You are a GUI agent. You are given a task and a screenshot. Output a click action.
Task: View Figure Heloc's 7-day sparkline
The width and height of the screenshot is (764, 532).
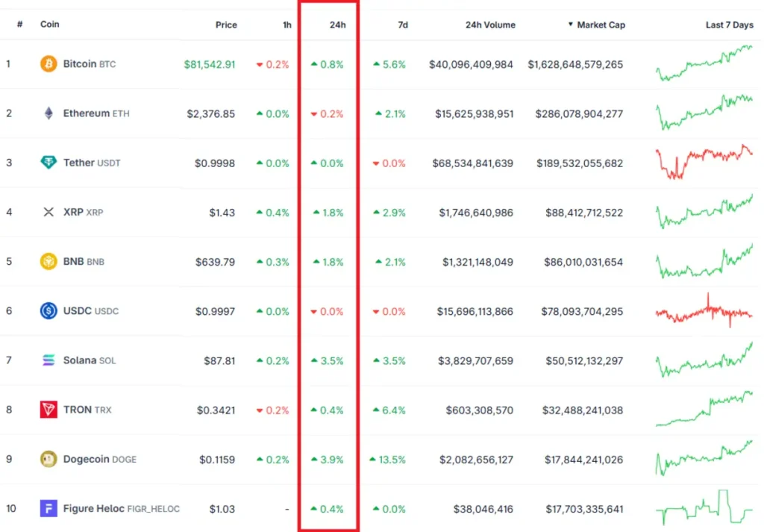(704, 507)
